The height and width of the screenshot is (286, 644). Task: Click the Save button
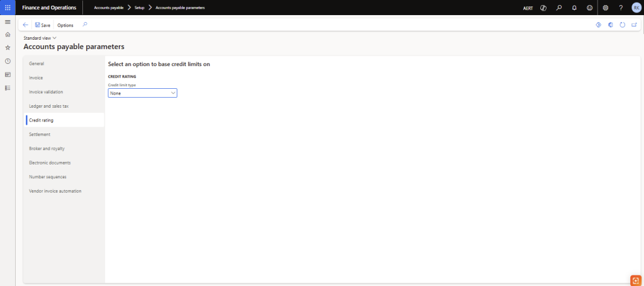[43, 25]
